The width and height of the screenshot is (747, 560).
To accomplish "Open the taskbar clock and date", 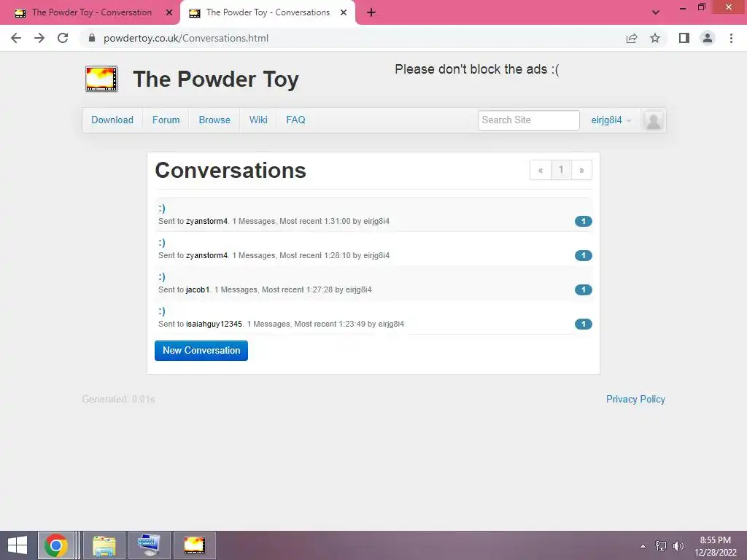I will pyautogui.click(x=716, y=546).
